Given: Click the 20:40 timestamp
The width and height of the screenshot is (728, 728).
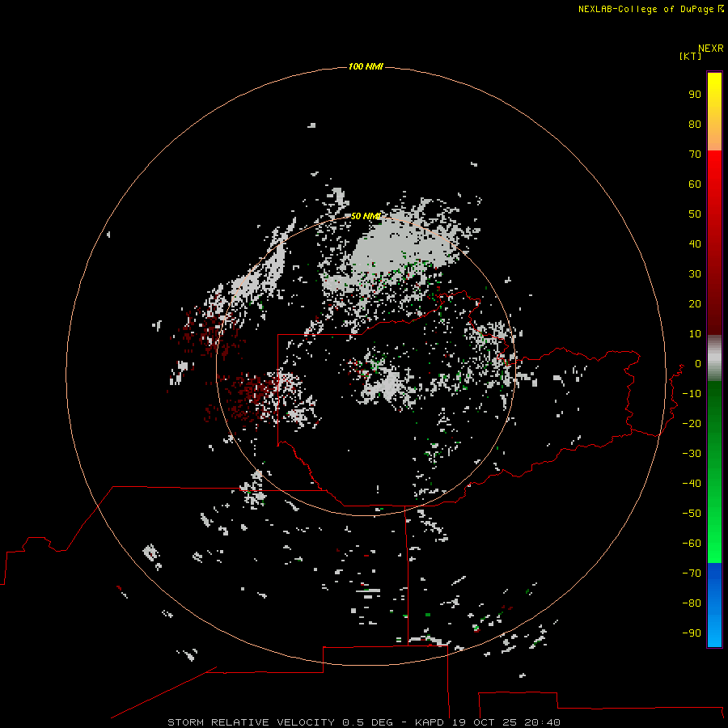Looking at the screenshot, I should pyautogui.click(x=542, y=722).
